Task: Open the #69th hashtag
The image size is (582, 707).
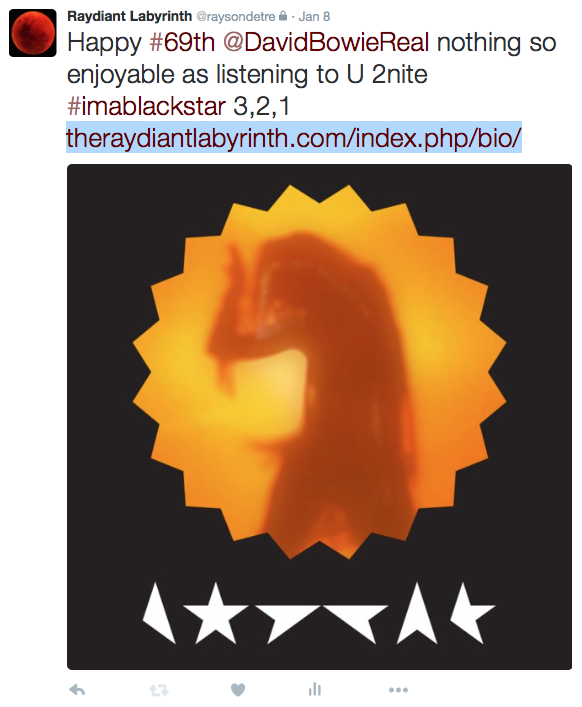Action: (181, 42)
